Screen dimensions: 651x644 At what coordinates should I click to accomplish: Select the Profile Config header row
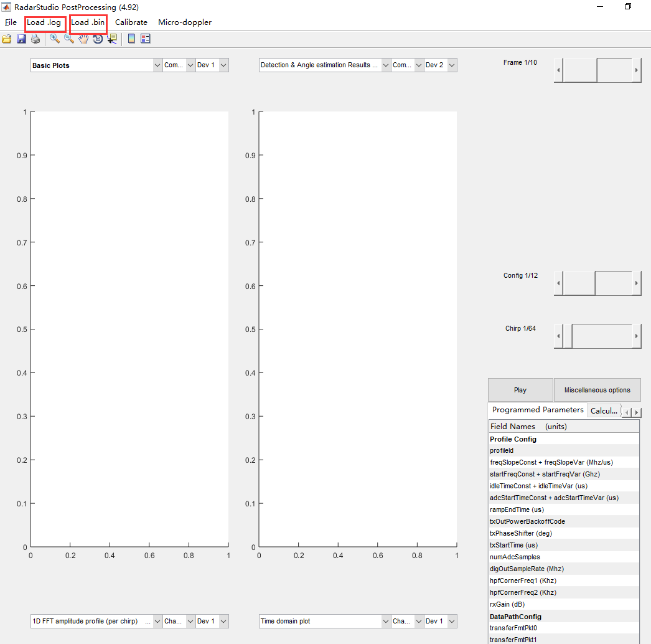564,439
